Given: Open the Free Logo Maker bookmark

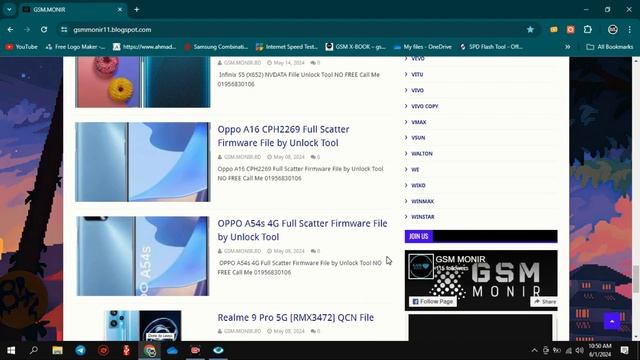Looking at the screenshot, I should pyautogui.click(x=76, y=47).
